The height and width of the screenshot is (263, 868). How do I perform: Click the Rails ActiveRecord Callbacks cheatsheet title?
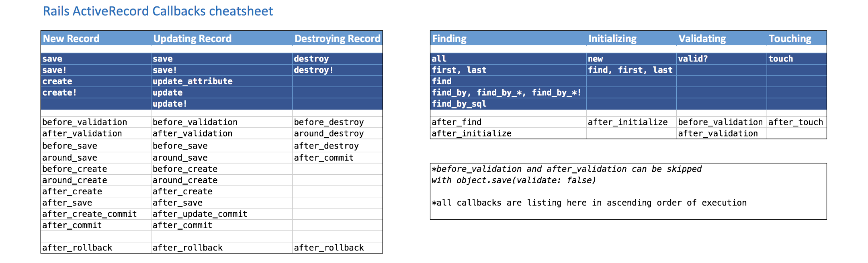coord(158,11)
